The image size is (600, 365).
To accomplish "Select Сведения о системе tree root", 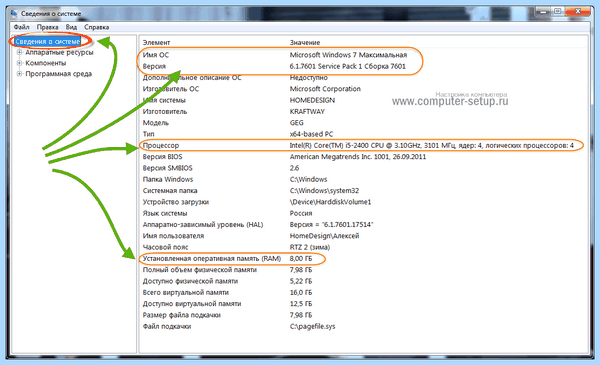I will 48,41.
